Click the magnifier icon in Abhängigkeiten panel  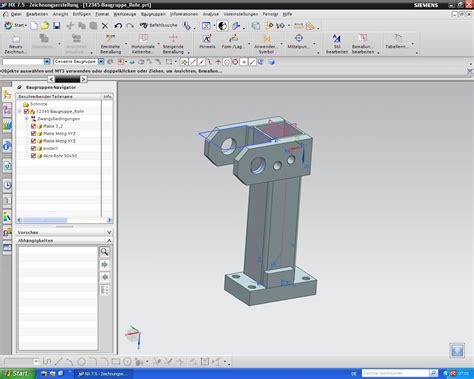105,252
